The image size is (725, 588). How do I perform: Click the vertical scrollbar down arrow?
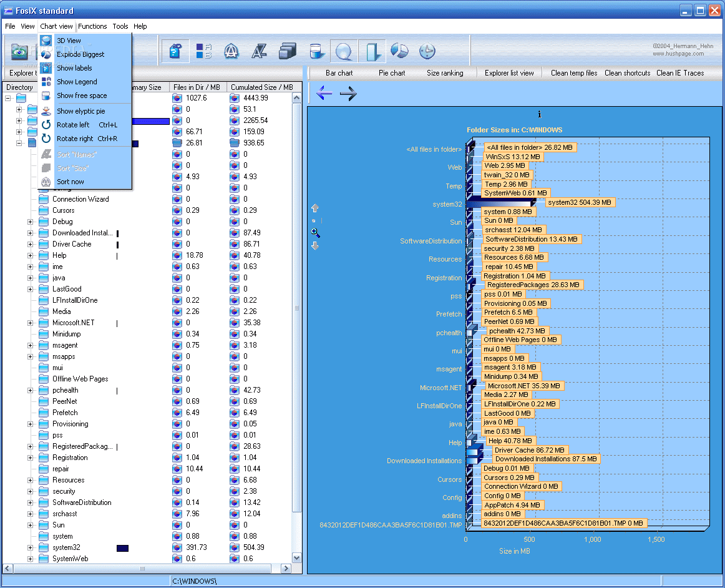297,558
